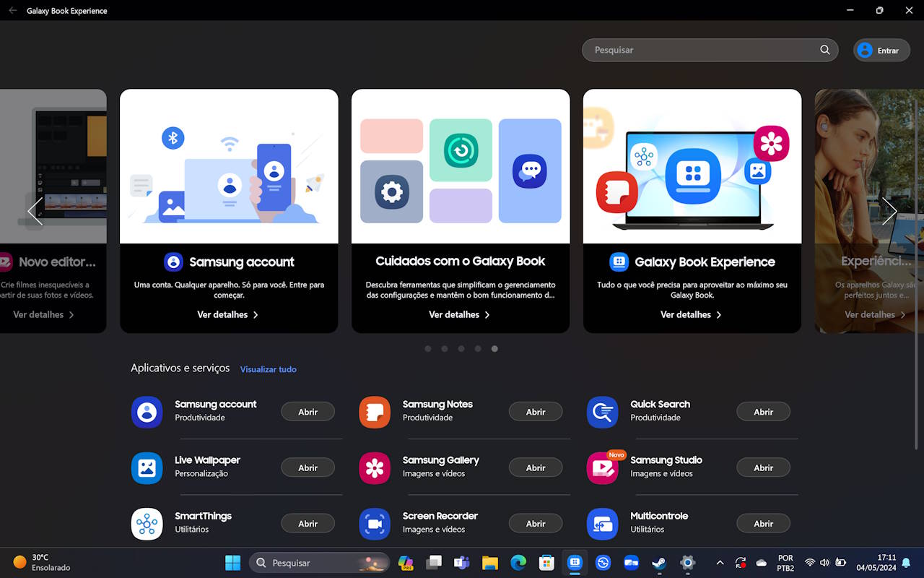Open notification bell in the system tray

click(x=906, y=563)
